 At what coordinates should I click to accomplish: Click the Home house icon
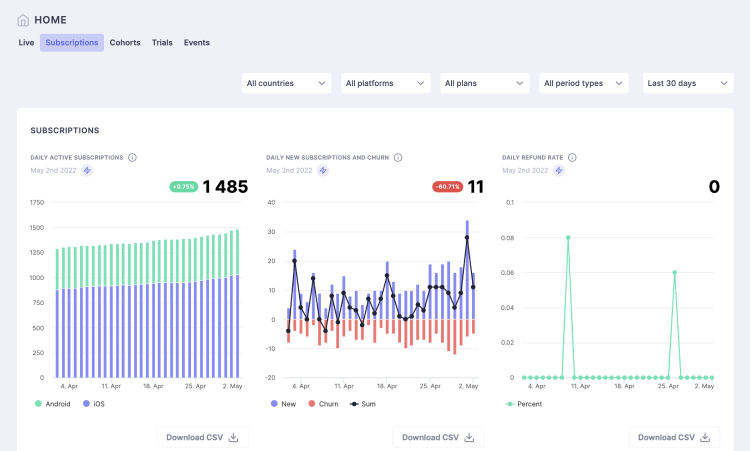click(x=23, y=20)
